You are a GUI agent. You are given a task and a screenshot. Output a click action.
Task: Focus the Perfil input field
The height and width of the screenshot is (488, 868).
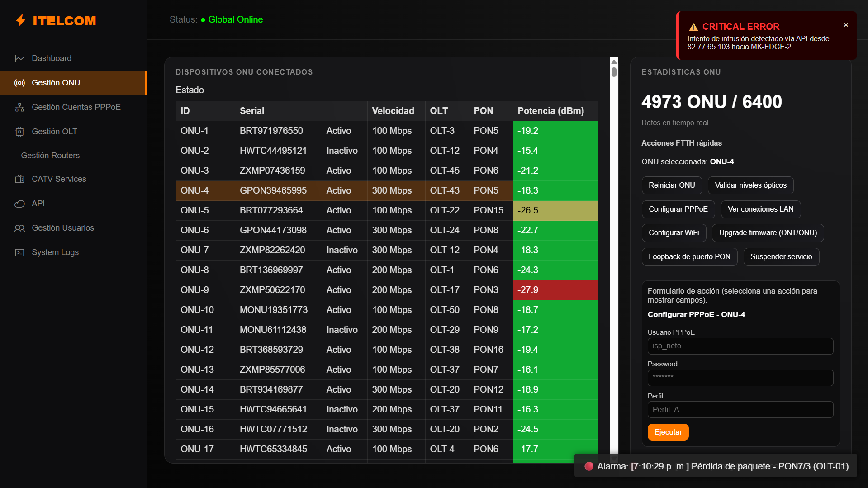pos(740,409)
